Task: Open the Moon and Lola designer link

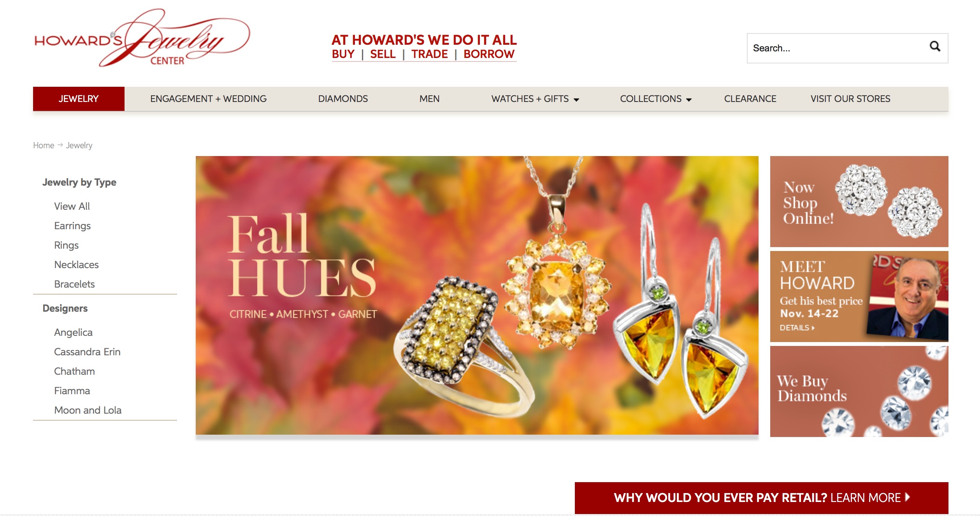Action: pos(88,410)
